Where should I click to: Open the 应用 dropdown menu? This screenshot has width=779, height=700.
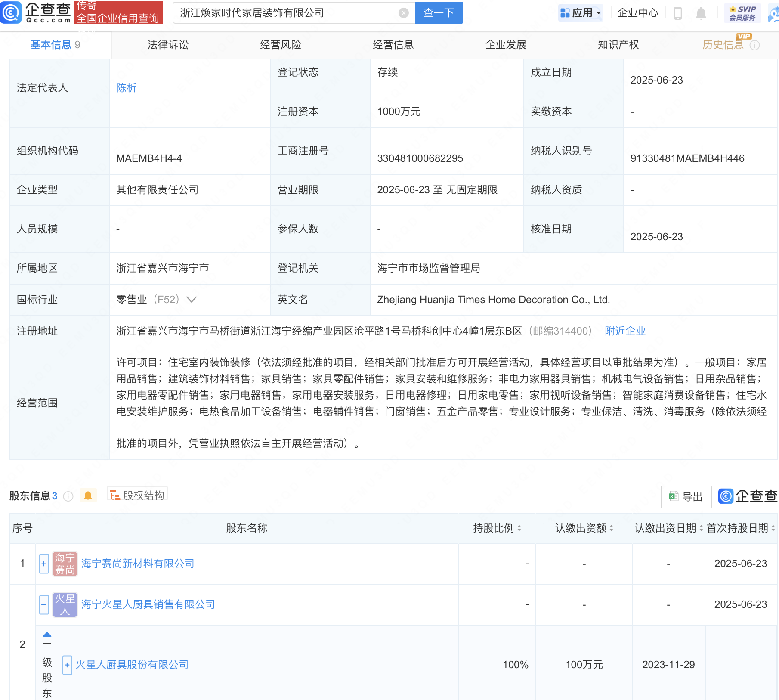[x=581, y=13]
